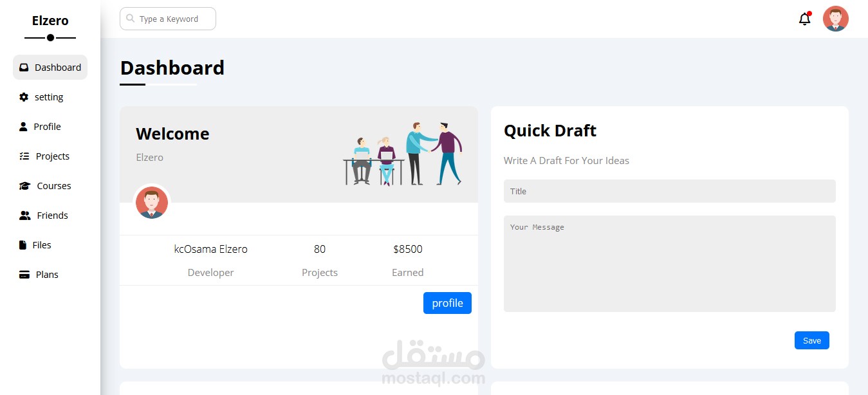Image resolution: width=868 pixels, height=395 pixels.
Task: Click the Type a Keyword search box
Action: [167, 19]
